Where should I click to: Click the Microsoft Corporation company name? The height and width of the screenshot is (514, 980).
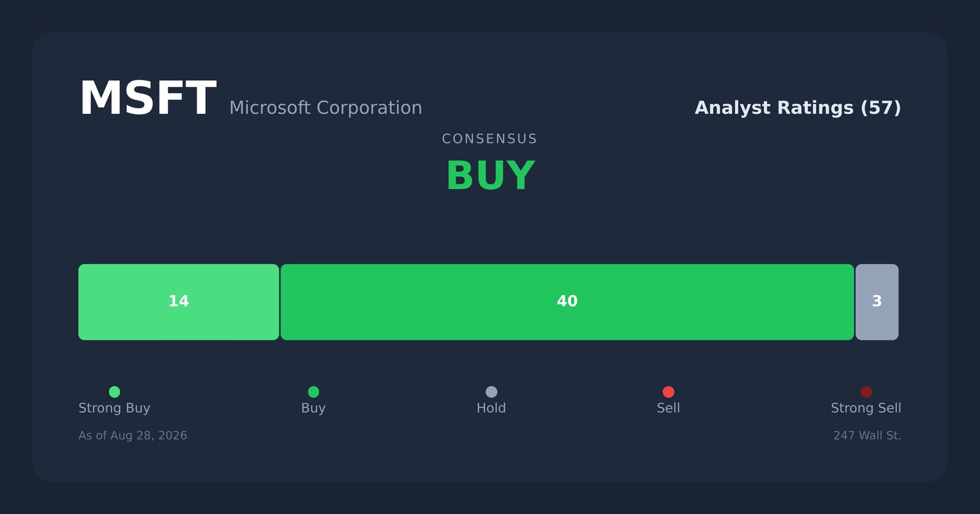326,108
